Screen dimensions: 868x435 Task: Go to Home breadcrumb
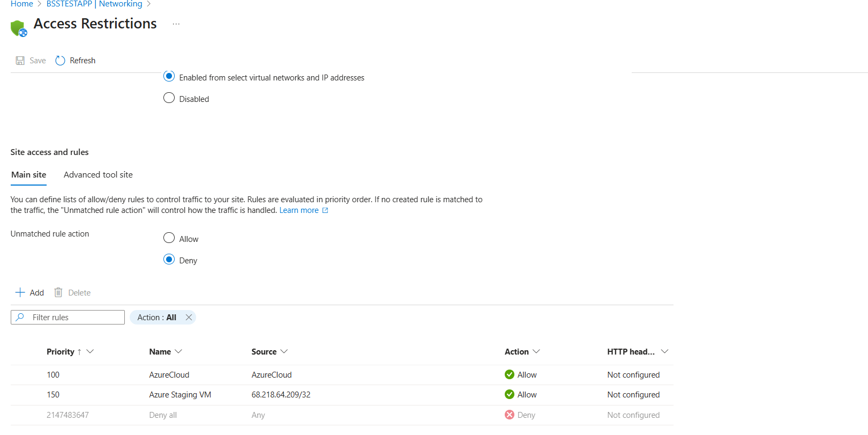pyautogui.click(x=22, y=4)
